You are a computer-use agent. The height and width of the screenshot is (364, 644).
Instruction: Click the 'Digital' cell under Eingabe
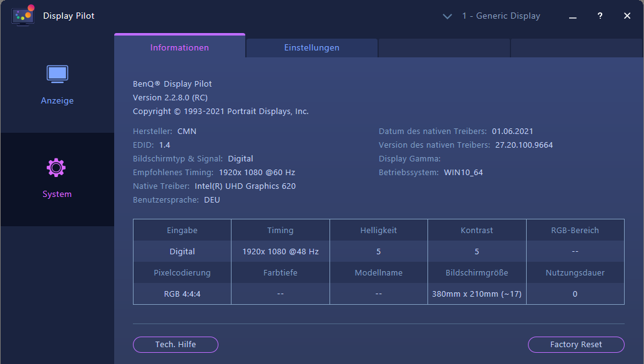click(x=182, y=252)
